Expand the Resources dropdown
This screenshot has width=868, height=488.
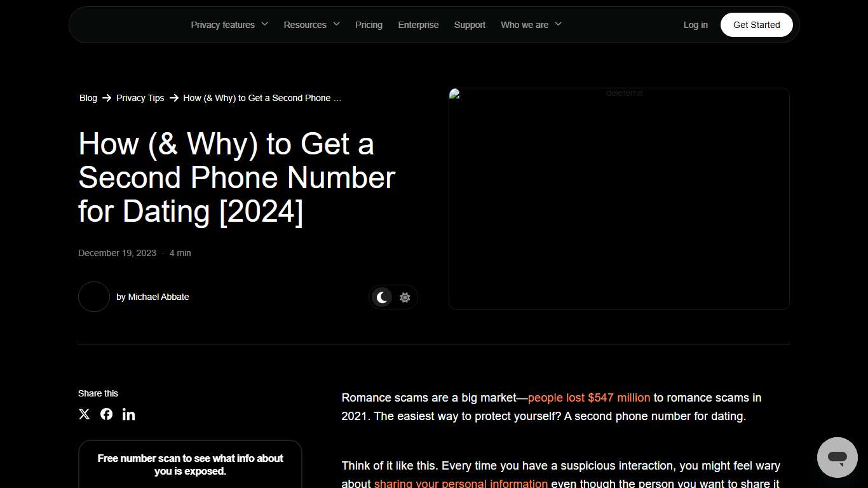point(311,25)
